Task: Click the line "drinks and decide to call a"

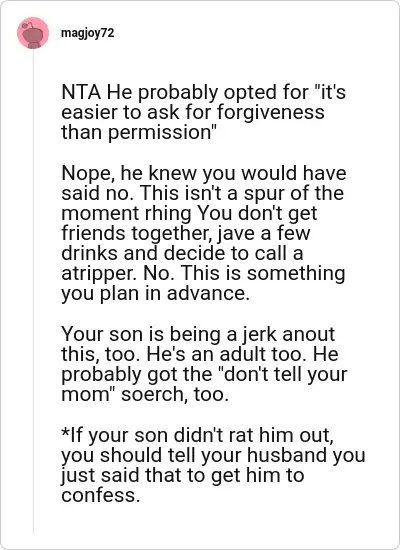Action: [x=182, y=253]
